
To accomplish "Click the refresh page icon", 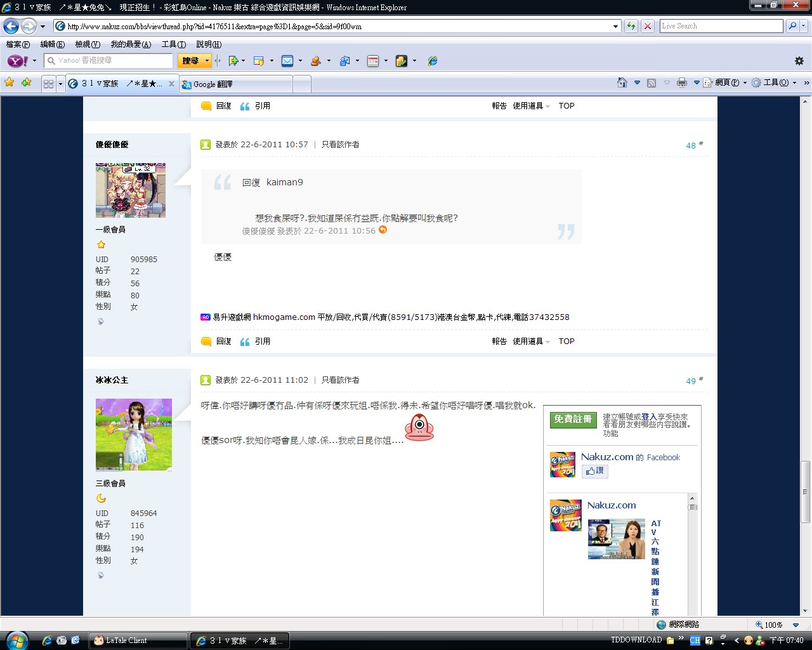I will pyautogui.click(x=631, y=26).
